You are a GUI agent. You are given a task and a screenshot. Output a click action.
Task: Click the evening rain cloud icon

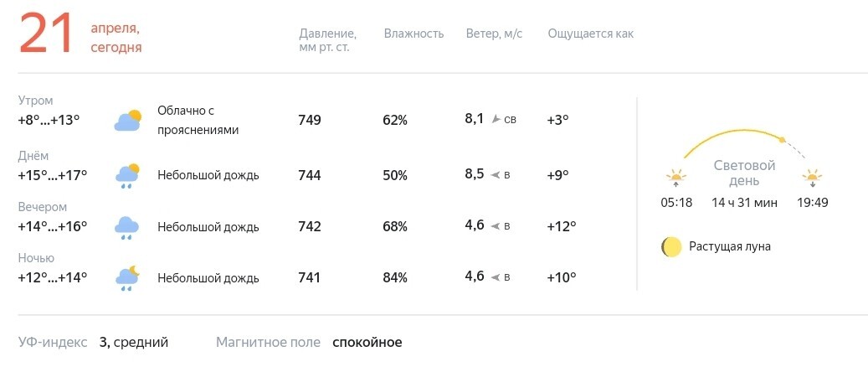tap(126, 227)
